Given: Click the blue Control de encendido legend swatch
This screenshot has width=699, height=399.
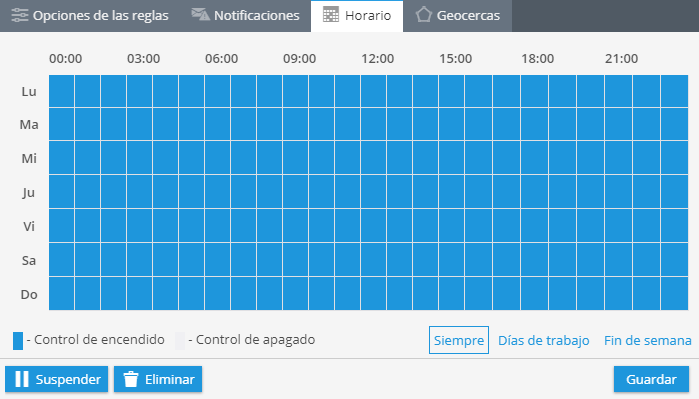Looking at the screenshot, I should pos(18,341).
